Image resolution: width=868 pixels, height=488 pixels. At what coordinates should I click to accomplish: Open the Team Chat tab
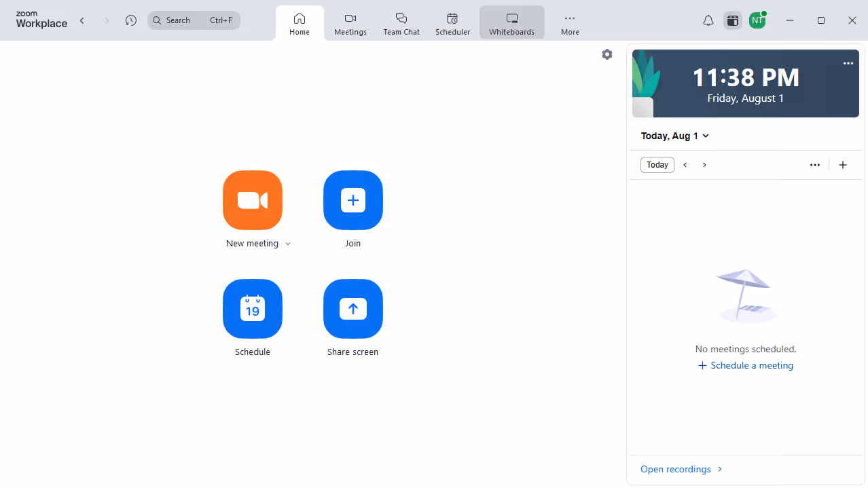[x=401, y=22]
